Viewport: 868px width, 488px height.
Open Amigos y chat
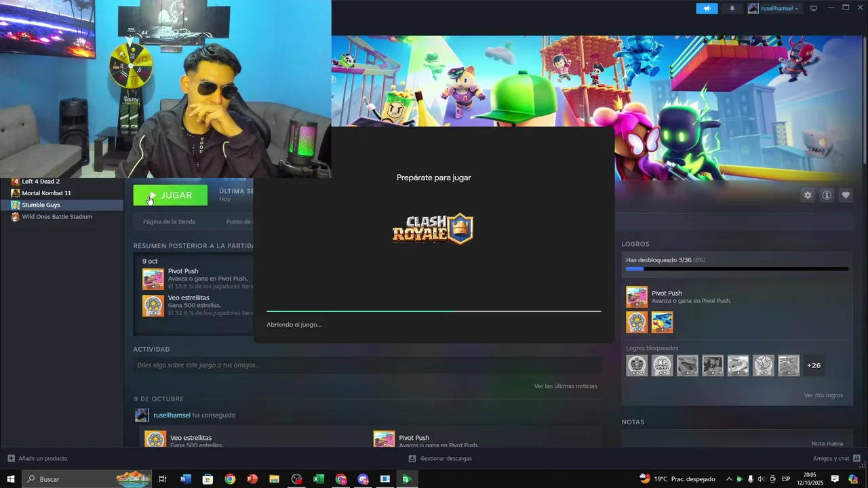pos(837,459)
